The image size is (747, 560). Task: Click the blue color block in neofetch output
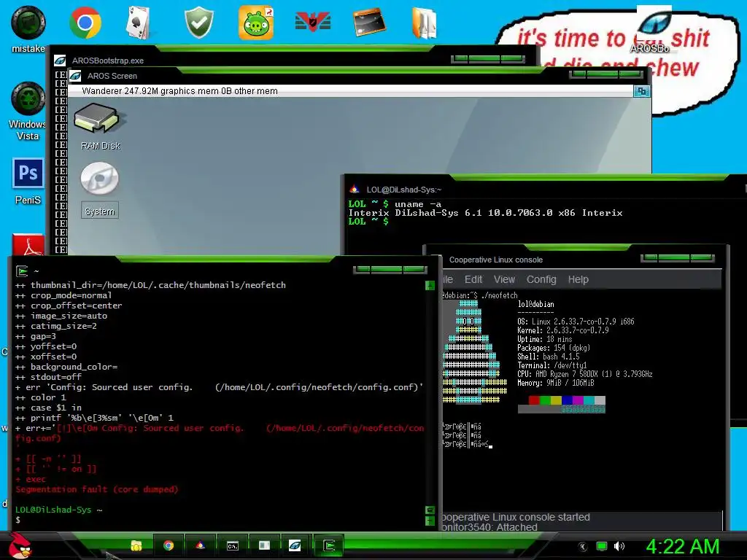(567, 400)
